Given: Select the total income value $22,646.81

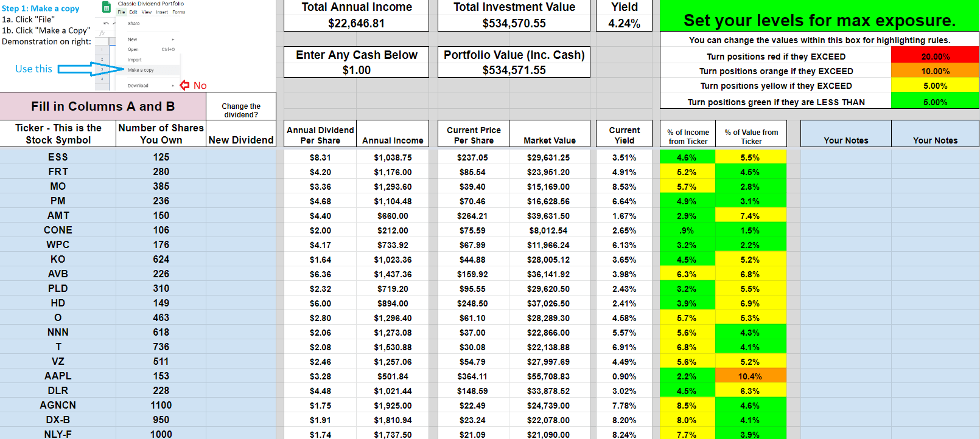Looking at the screenshot, I should [356, 23].
